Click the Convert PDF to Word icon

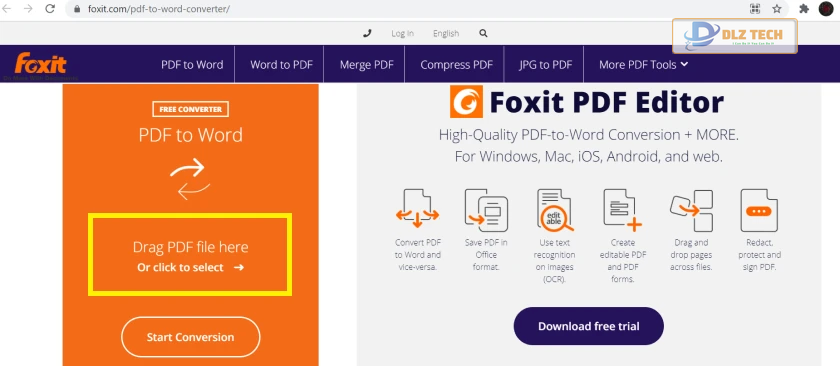[x=418, y=208]
